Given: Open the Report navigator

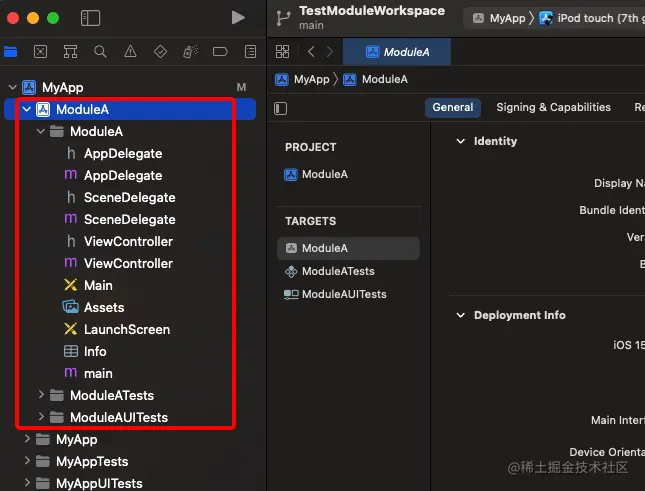Looking at the screenshot, I should 250,52.
